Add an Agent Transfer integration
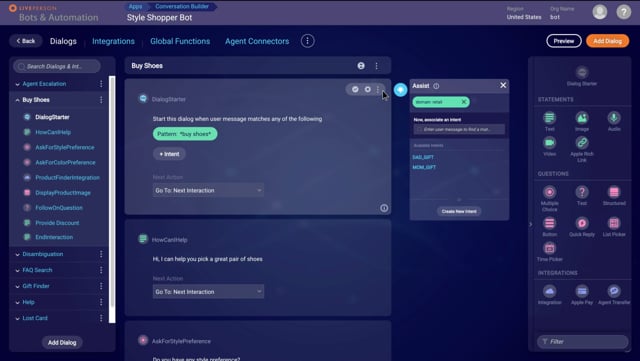This screenshot has width=640, height=361. (613, 291)
